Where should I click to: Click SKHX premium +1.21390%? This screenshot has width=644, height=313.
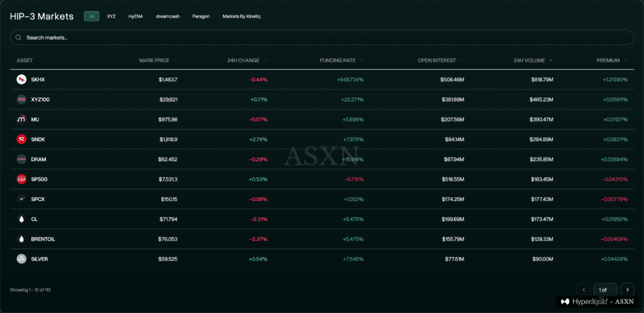point(614,79)
